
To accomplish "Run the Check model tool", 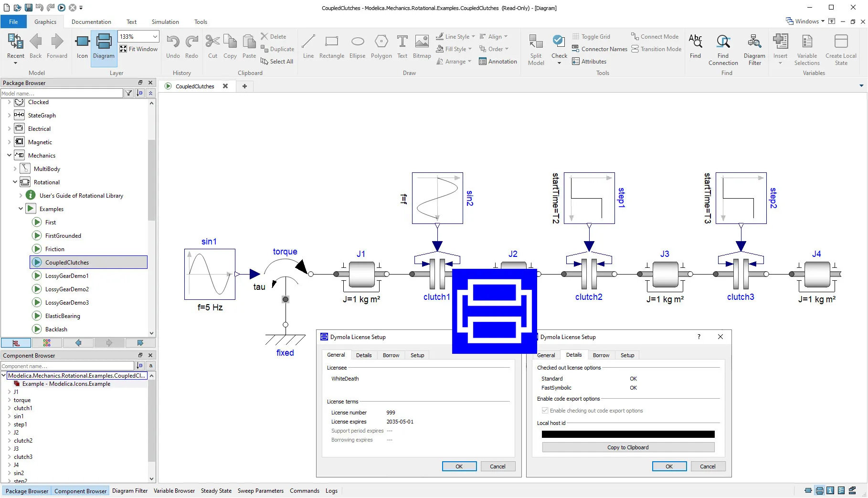I will [559, 49].
